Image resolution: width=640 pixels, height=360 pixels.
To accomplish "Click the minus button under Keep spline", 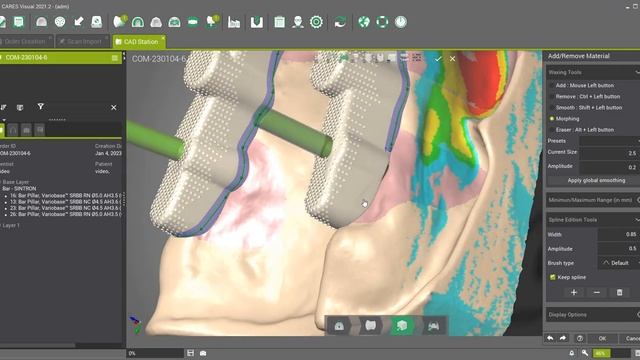I will pos(597,292).
